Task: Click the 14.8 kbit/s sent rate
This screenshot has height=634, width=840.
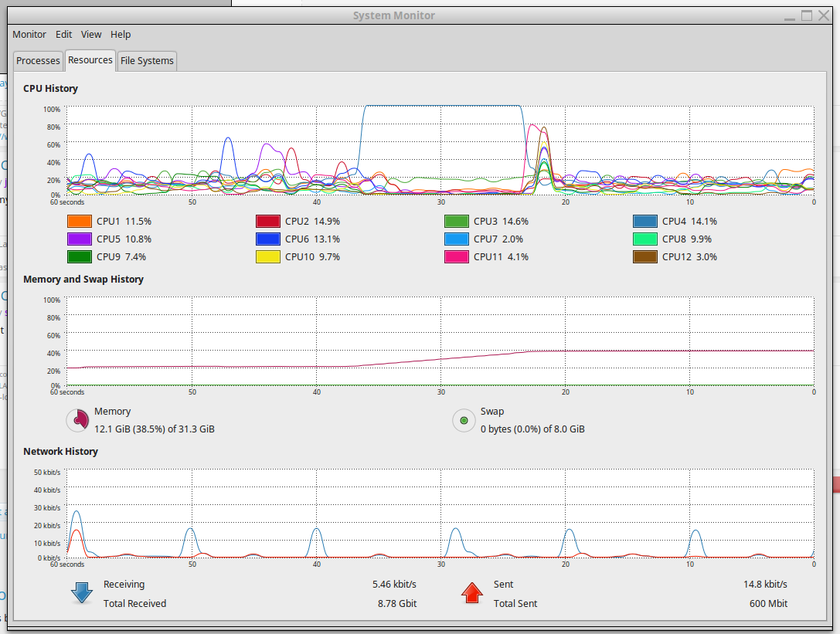Action: point(765,585)
